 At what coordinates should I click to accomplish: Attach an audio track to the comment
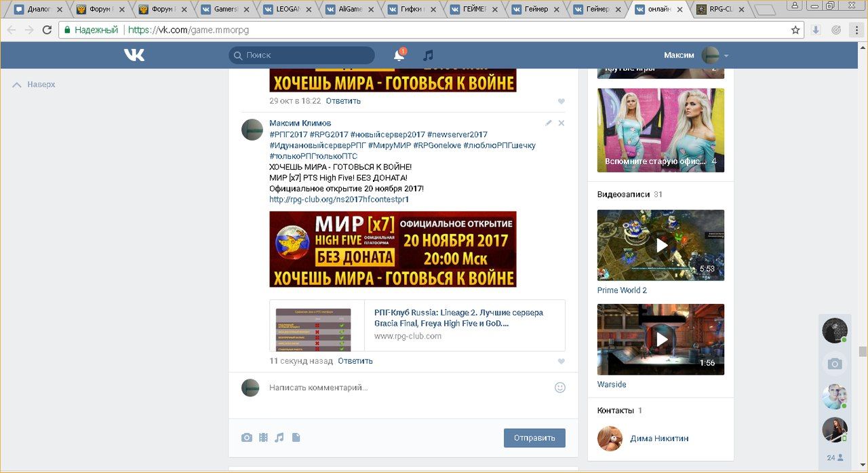coord(279,438)
